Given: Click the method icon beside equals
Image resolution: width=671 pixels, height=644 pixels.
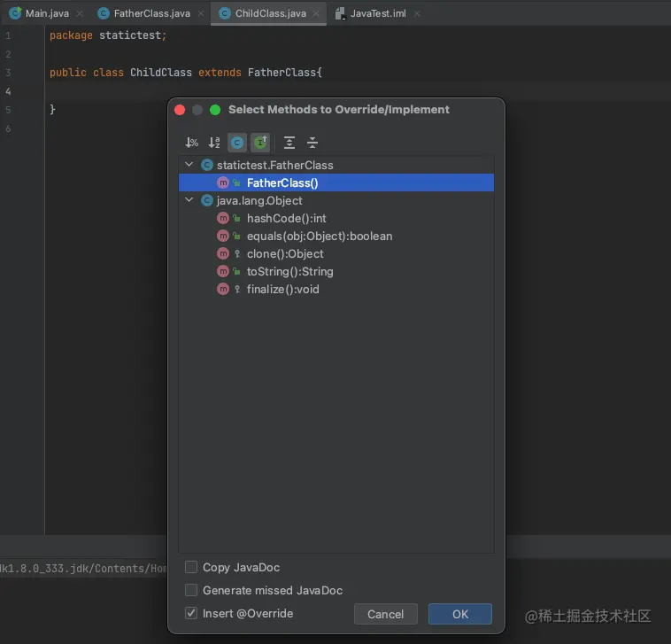Looking at the screenshot, I should [x=223, y=236].
